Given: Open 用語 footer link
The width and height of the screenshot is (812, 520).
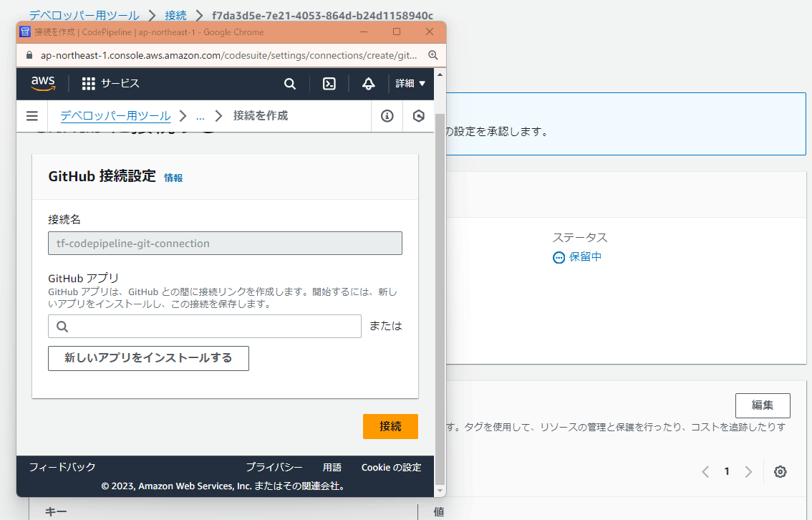Looking at the screenshot, I should coord(332,467).
